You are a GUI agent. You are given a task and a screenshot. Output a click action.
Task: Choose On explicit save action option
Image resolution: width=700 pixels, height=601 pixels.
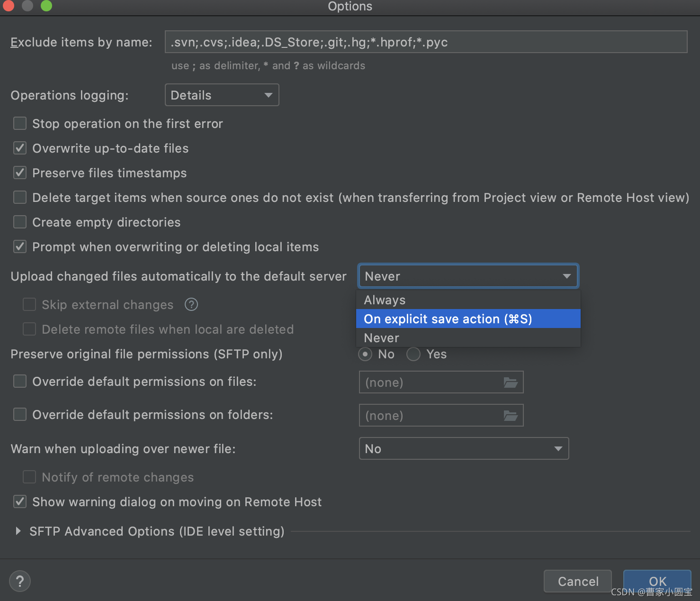click(468, 319)
